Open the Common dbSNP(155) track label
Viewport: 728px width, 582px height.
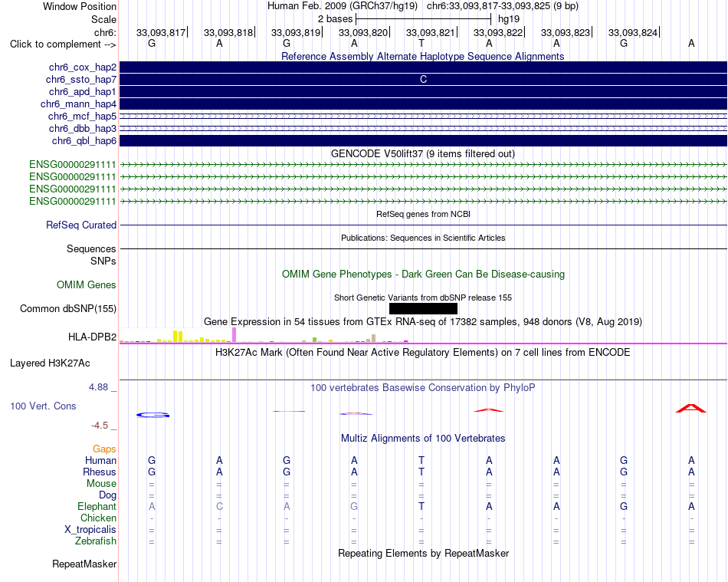[68, 309]
